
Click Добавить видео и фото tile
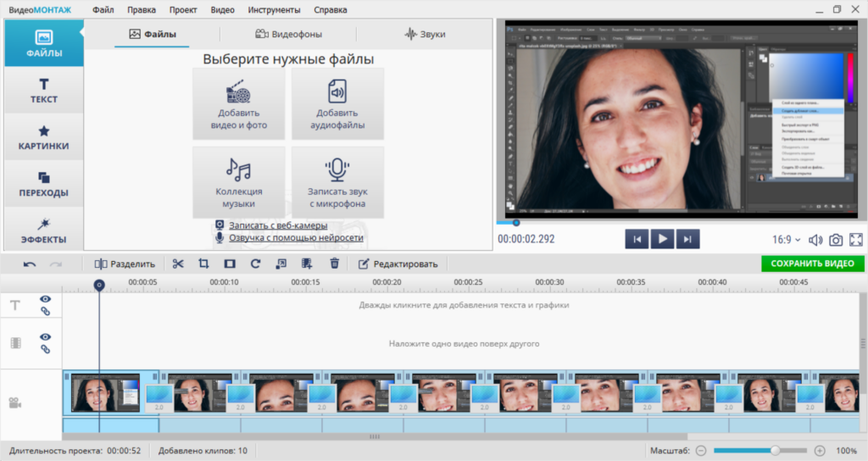238,104
